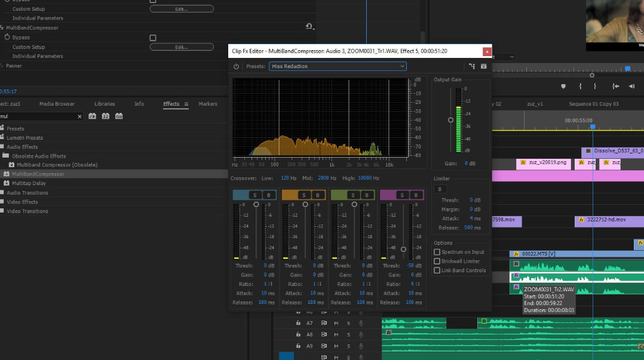This screenshot has width=644, height=360.
Task: Click the Output Gain slider handle
Action: pos(451,120)
